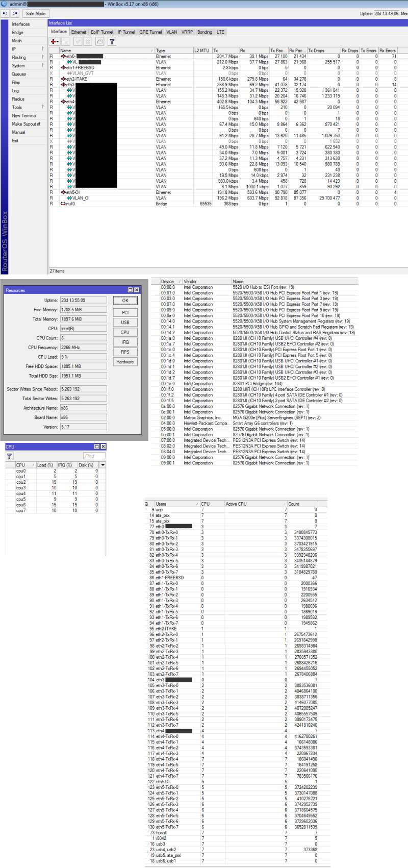This screenshot has height=868, width=408.
Task: Click the Filter funnel in Interface List
Action: [x=112, y=41]
